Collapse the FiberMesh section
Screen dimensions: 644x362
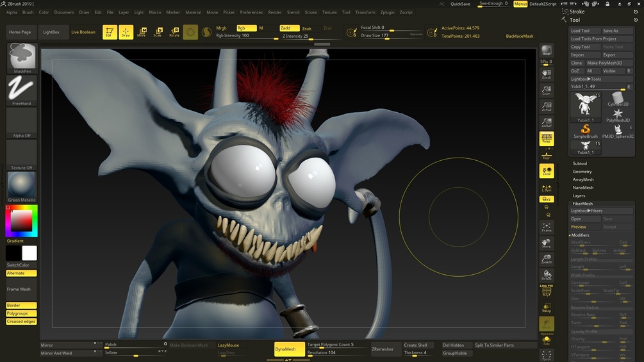(x=582, y=204)
